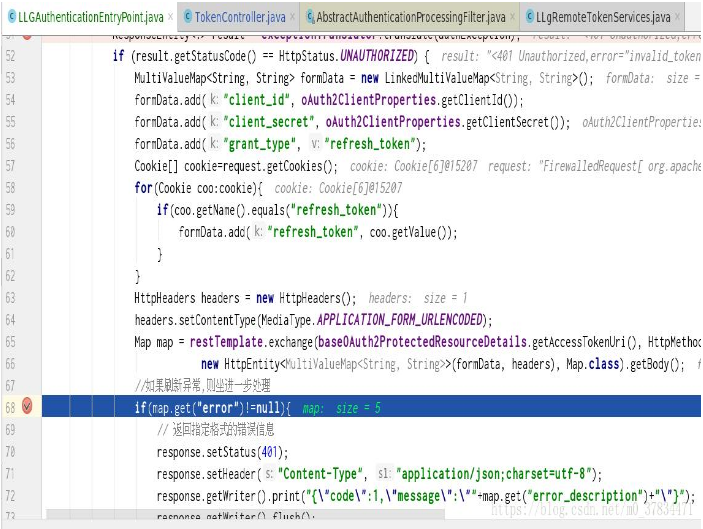Click the "headers: size = 1" debugger hint
Screen dimensions: 703x529
(x=418, y=298)
